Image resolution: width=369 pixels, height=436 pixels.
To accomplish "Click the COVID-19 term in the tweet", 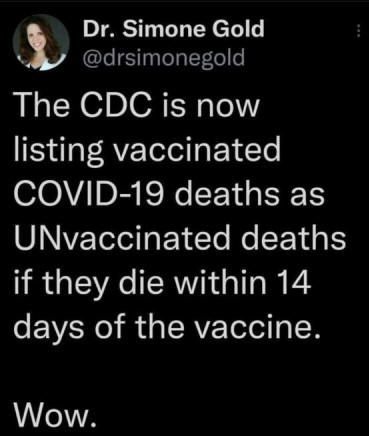I will [x=89, y=194].
